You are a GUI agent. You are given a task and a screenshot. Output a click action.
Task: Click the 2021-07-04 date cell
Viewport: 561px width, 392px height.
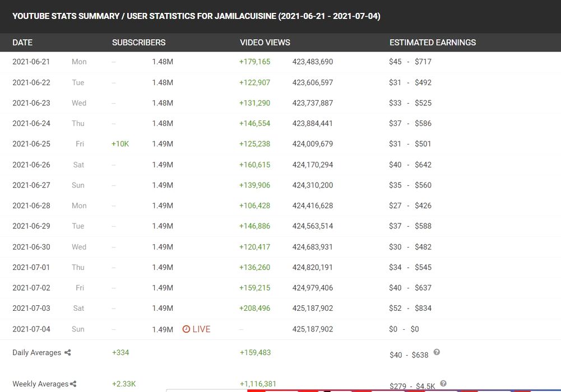pyautogui.click(x=31, y=329)
